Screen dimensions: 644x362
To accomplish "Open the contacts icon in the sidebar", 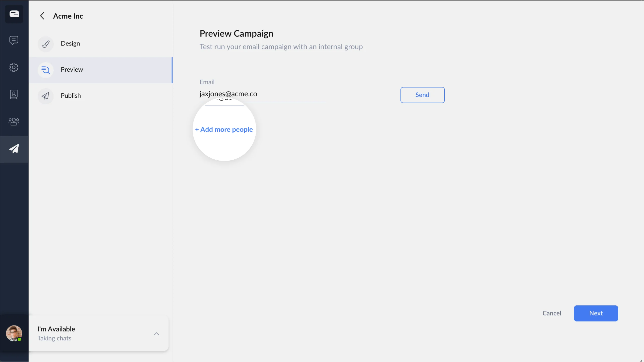I will (14, 95).
